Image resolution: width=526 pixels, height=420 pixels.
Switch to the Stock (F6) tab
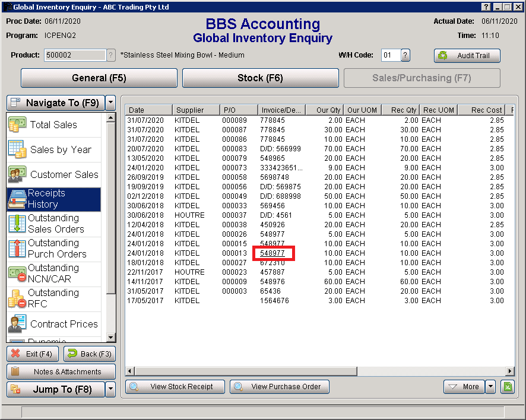pyautogui.click(x=260, y=78)
